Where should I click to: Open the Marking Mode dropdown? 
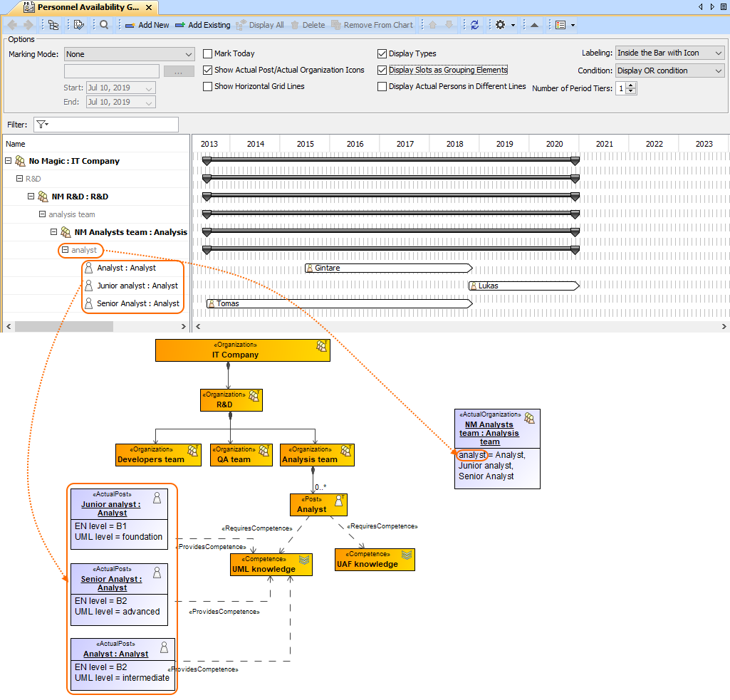point(129,54)
